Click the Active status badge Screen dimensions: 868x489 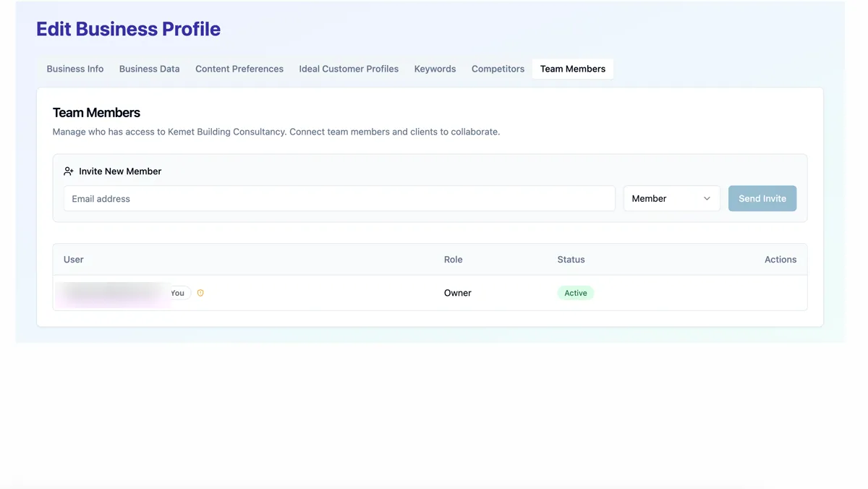pos(576,293)
